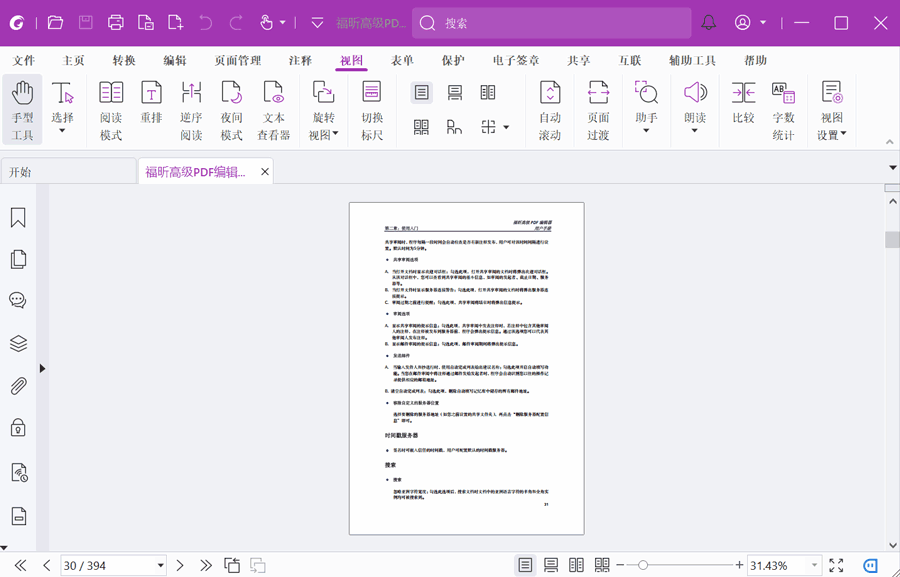Switch to the 开始 document tab
Screen dimensions: 900x577
pos(68,172)
